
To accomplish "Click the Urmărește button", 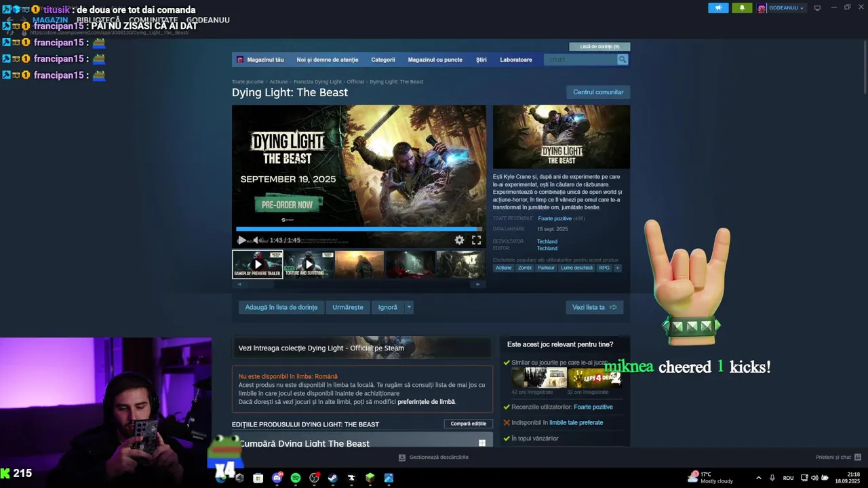I will tap(348, 307).
